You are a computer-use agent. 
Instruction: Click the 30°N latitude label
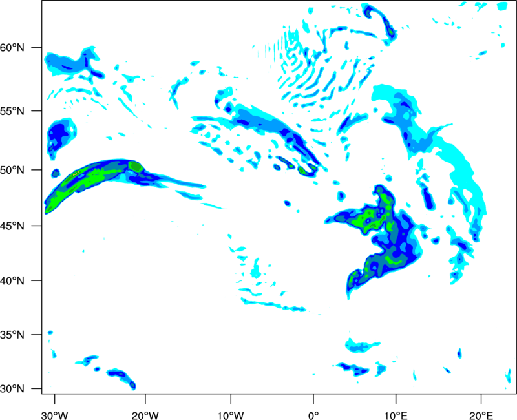[x=12, y=389]
